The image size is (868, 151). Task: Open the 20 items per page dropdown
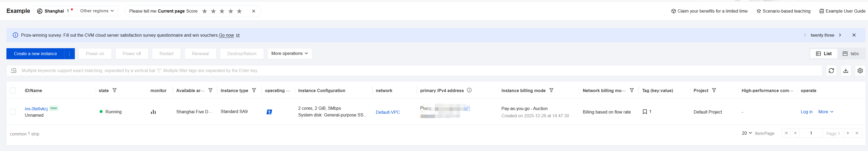(x=747, y=133)
